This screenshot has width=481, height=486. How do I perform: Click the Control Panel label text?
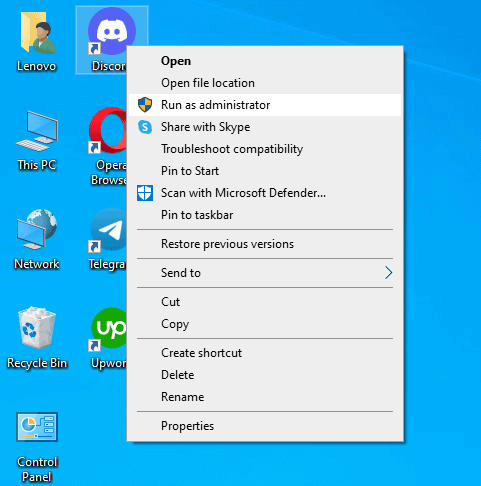[x=37, y=469]
